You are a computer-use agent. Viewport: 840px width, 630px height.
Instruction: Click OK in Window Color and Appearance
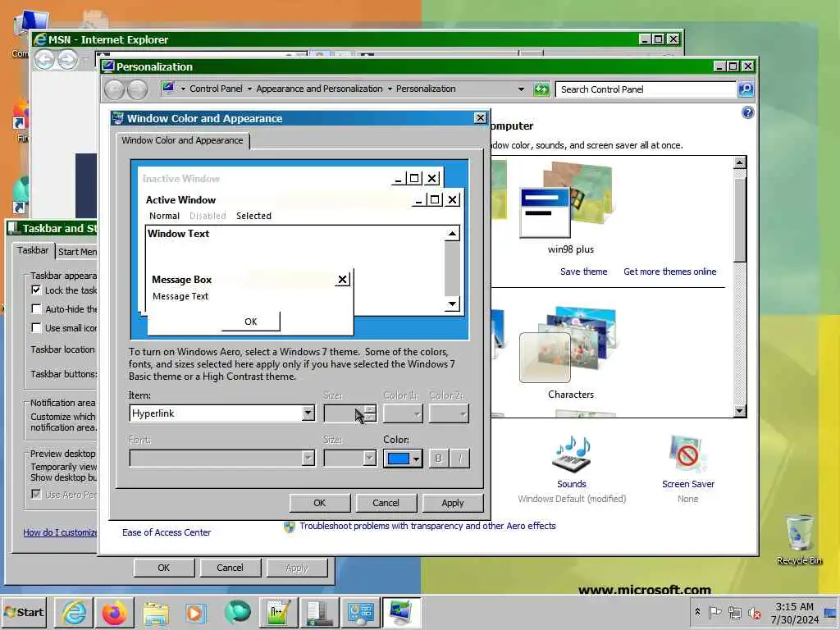319,503
